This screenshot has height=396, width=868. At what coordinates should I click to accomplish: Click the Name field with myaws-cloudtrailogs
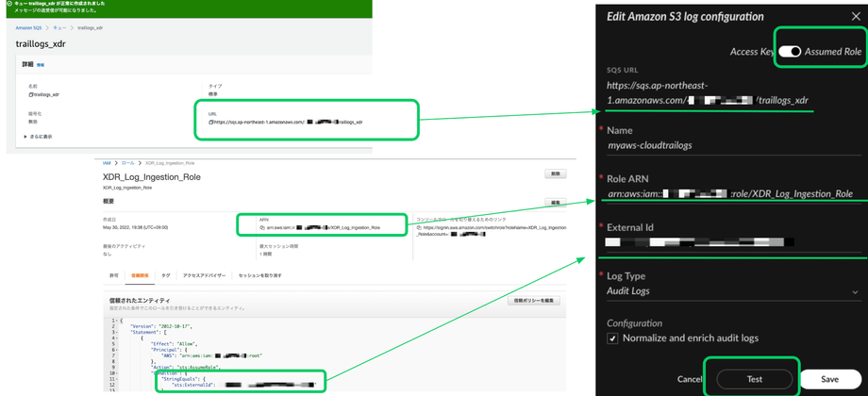click(x=732, y=145)
